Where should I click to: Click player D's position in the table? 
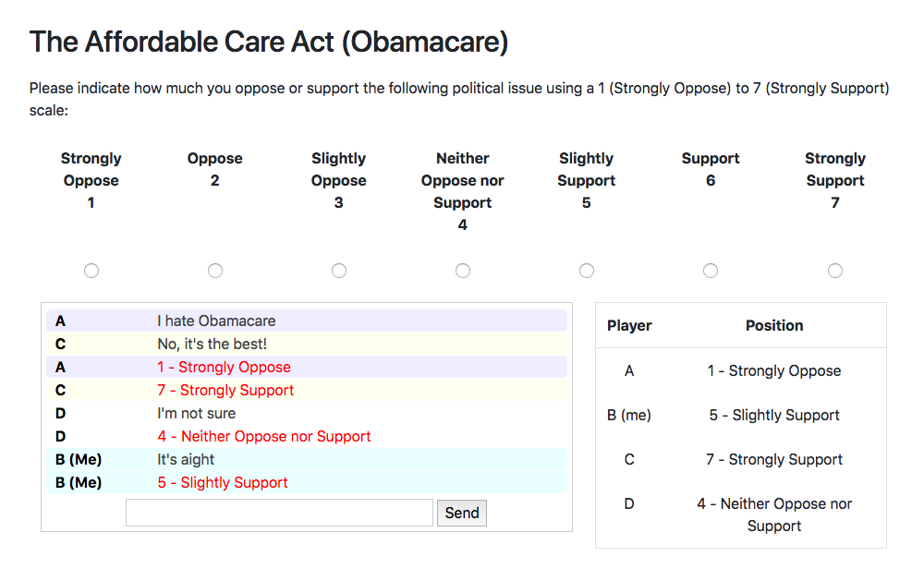pos(774,514)
